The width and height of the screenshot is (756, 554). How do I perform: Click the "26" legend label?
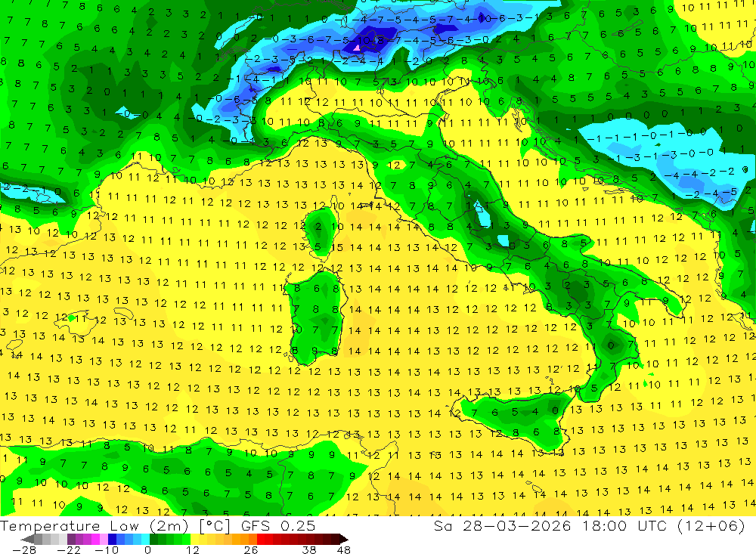coord(251,549)
